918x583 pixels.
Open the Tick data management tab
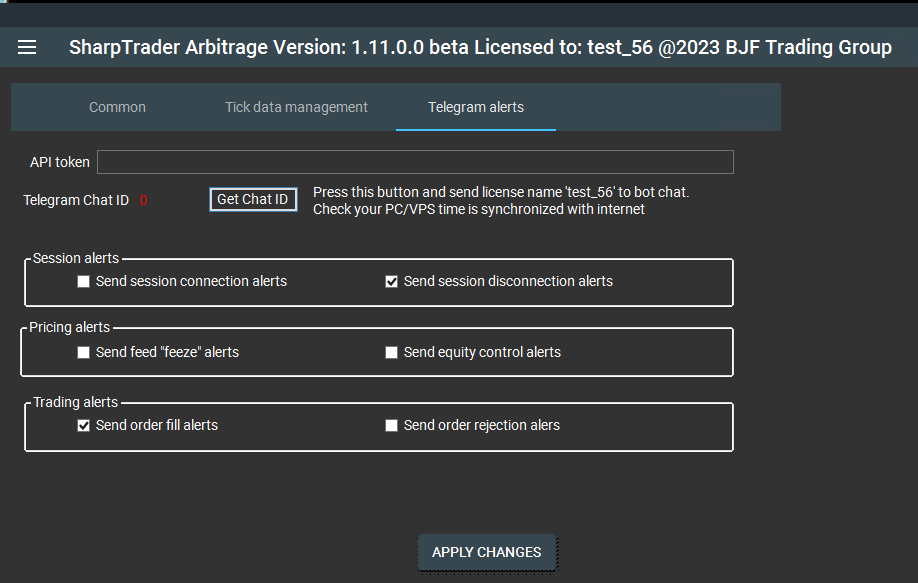pos(296,107)
